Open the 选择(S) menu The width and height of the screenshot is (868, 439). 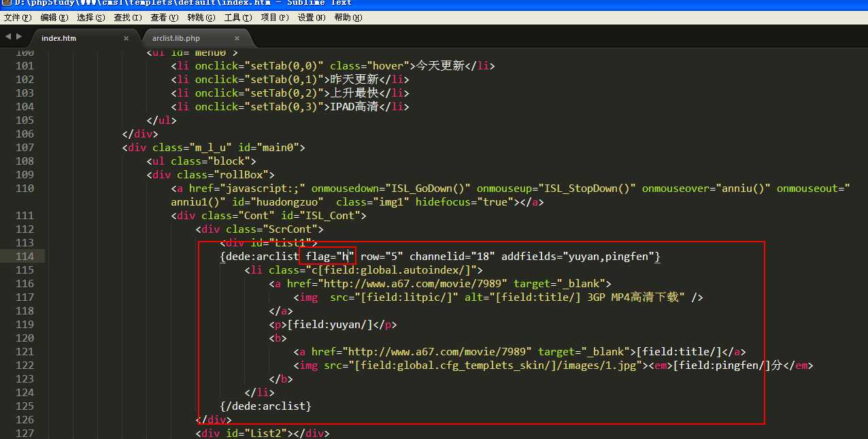coord(91,18)
